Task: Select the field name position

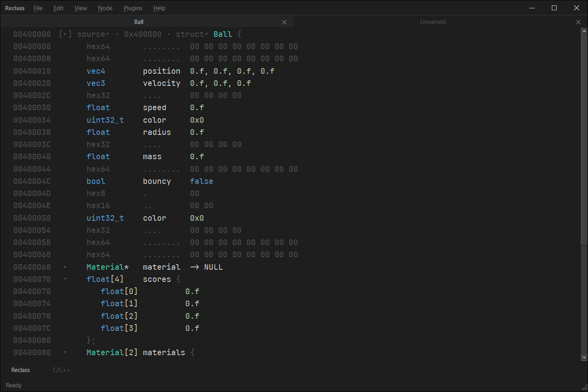Action: pyautogui.click(x=162, y=71)
